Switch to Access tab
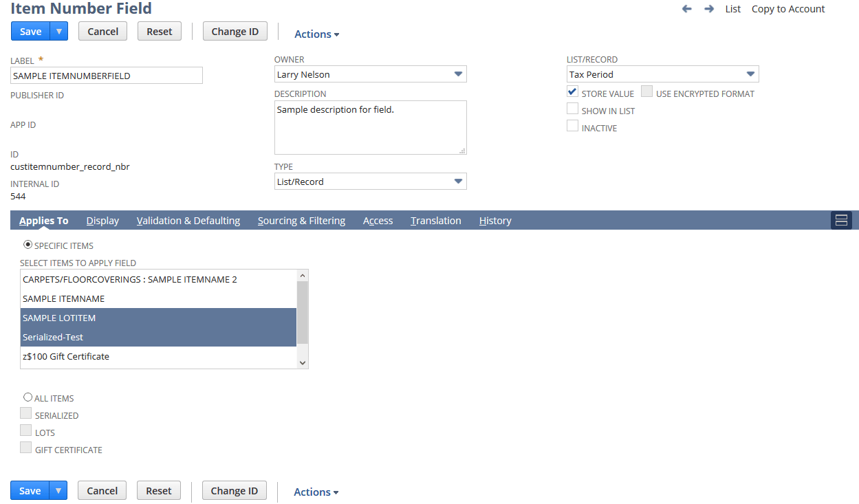Screen dimensions: 859x504 378,221
